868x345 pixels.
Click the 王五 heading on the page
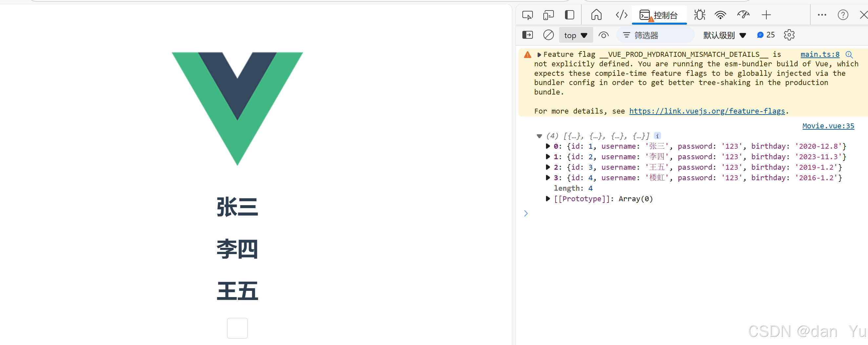237,291
